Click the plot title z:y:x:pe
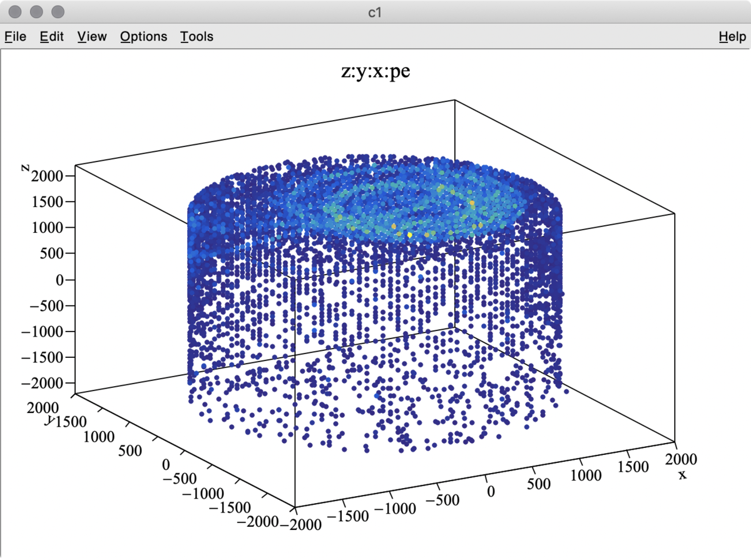751x560 pixels. click(375, 71)
